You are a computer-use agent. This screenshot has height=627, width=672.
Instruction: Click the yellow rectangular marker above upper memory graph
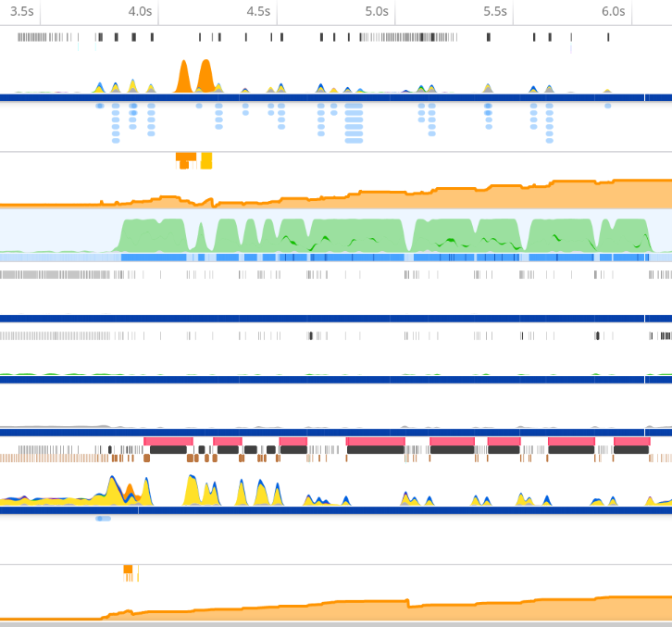pyautogui.click(x=206, y=160)
